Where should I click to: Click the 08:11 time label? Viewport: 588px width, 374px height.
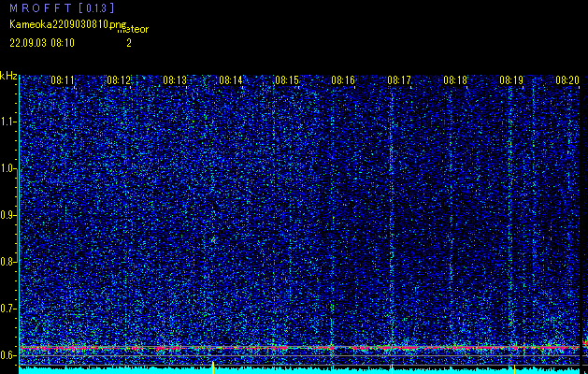click(x=63, y=80)
